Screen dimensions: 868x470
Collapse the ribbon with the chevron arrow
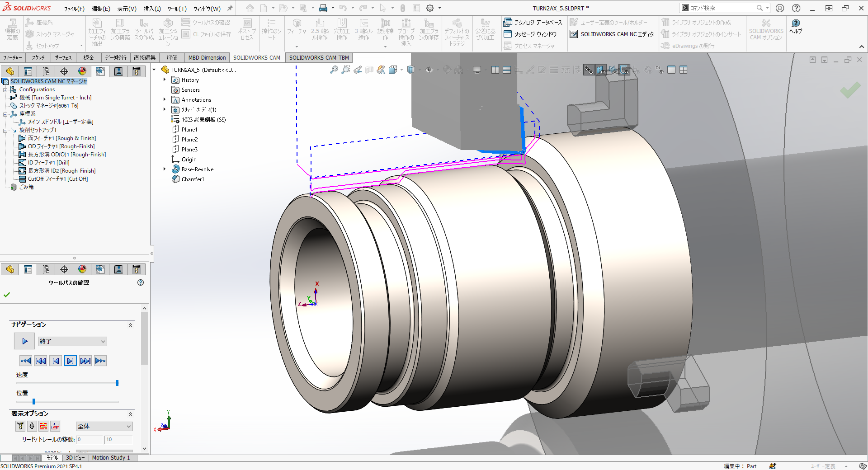[862, 47]
